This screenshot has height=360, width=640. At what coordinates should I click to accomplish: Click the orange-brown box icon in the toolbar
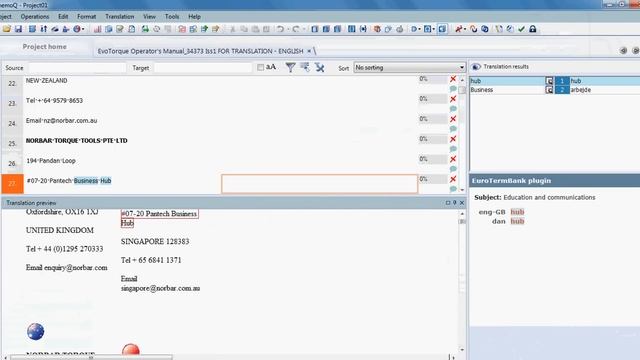point(377,29)
